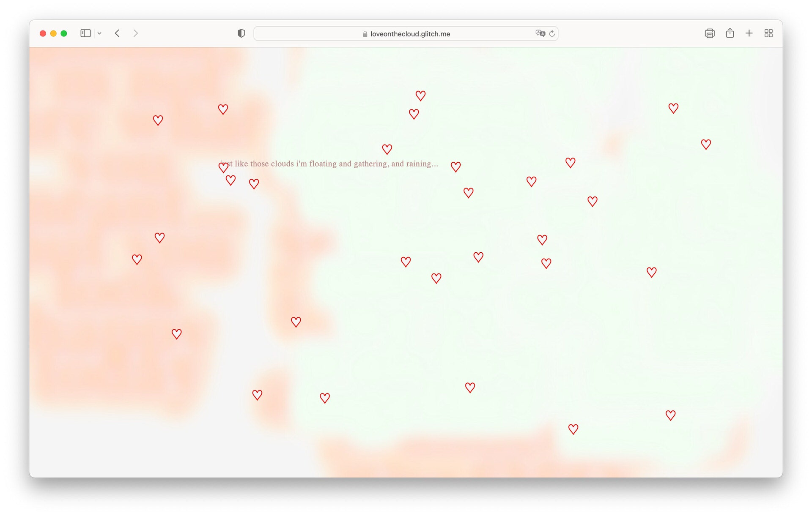Open the translate page icon

pos(540,33)
